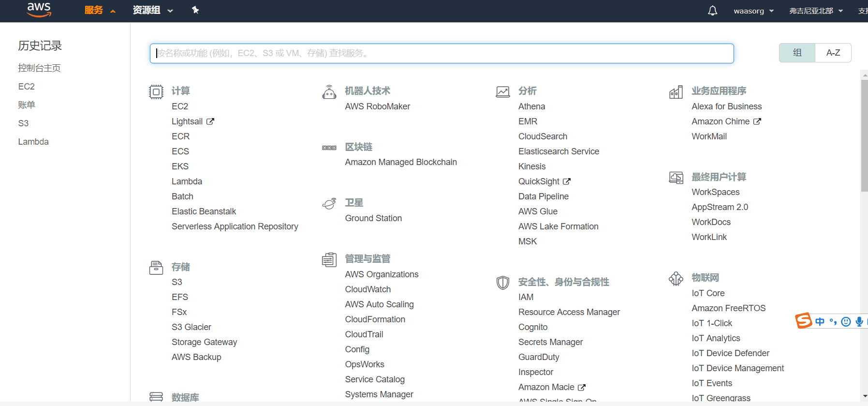Collapse the Services (服务) menu

point(100,10)
